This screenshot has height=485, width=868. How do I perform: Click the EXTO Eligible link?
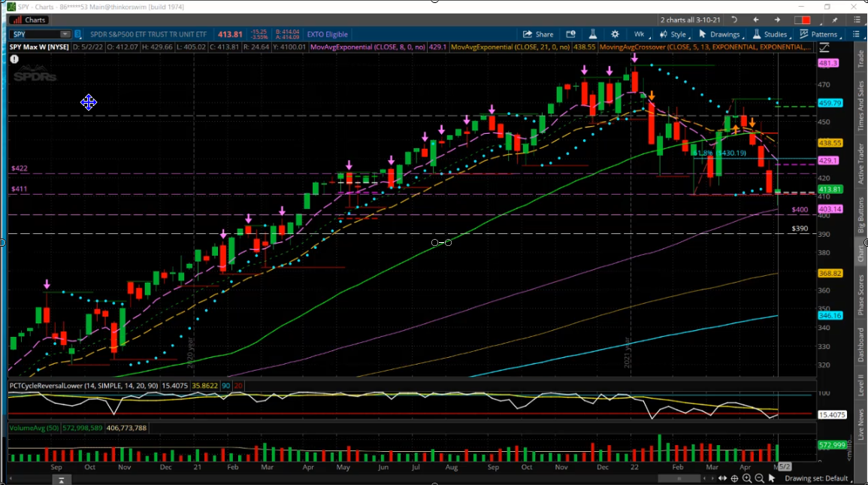(x=327, y=35)
